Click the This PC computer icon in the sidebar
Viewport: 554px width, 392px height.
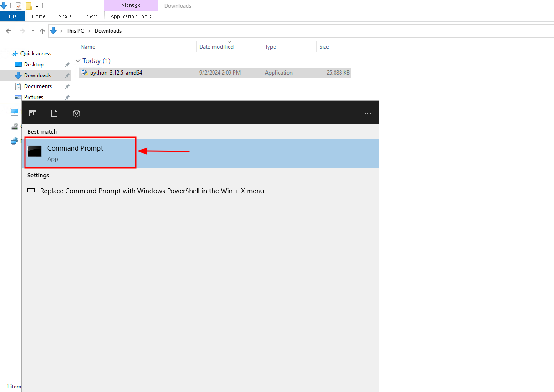[x=14, y=111]
